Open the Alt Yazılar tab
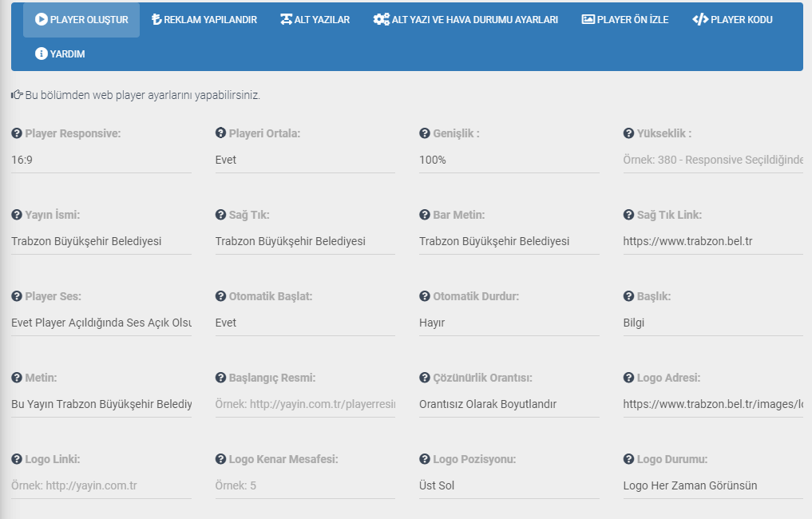 (x=315, y=20)
